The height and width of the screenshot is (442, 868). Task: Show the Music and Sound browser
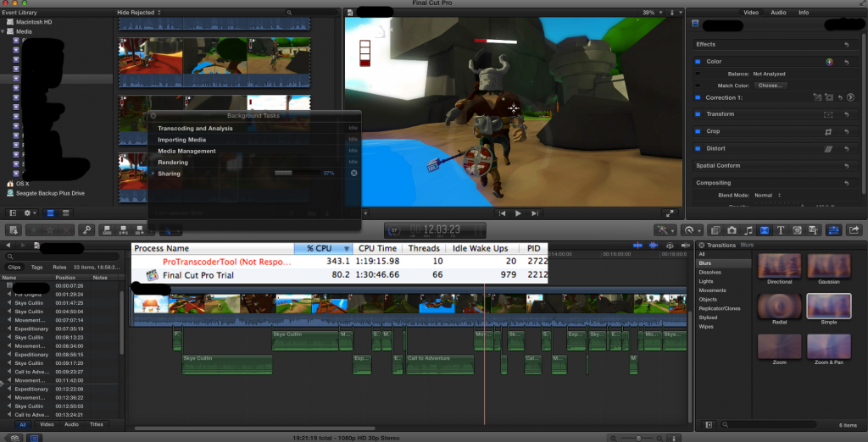748,229
